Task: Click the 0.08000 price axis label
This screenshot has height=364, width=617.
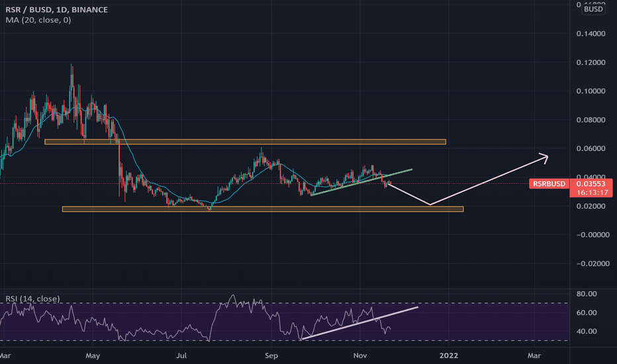Action: (591, 120)
